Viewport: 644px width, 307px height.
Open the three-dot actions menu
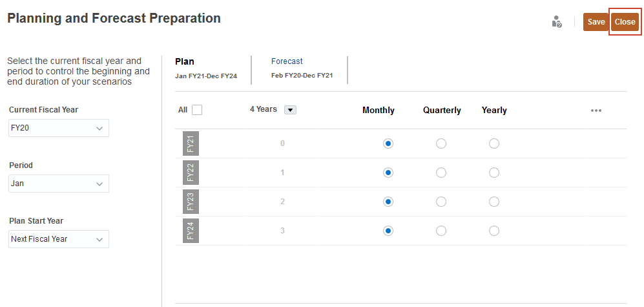[596, 111]
